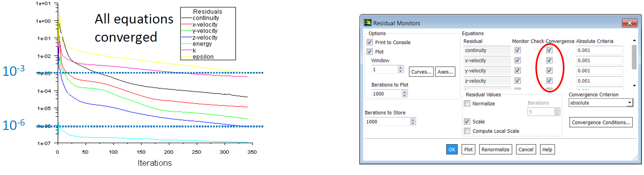The height and width of the screenshot is (175, 644).
Task: Increase Iterations to Store with up arrow
Action: coord(413,120)
